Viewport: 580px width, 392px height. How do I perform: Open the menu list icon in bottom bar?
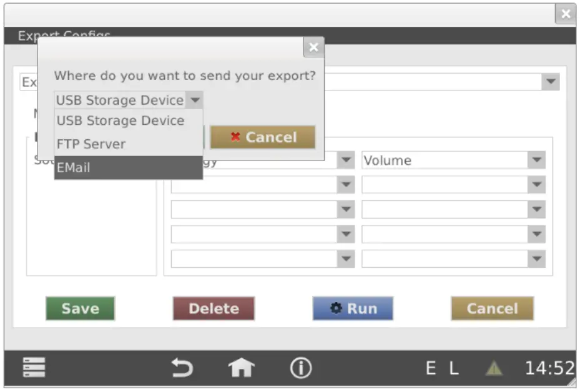(x=34, y=367)
